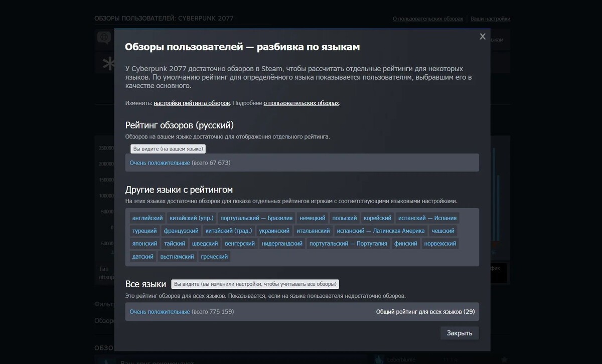Click the Вы видите (на вашем языке) badge
The width and height of the screenshot is (602, 364).
tap(168, 149)
